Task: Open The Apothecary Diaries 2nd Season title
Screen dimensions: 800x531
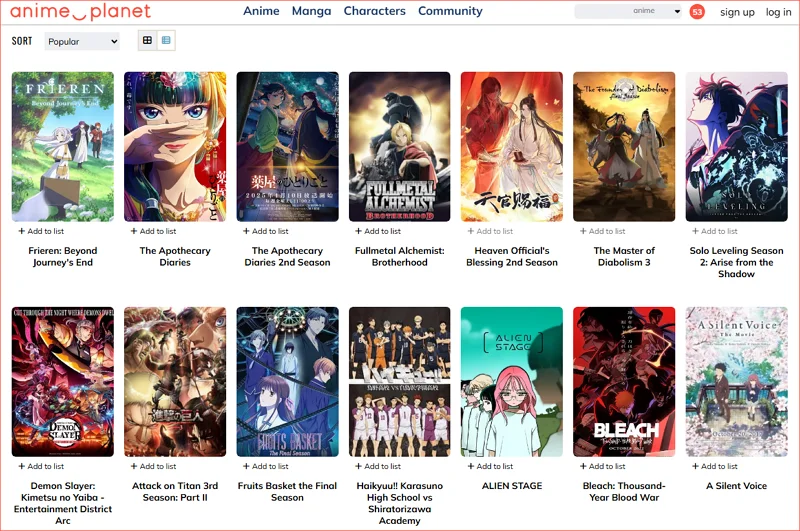Action: tap(287, 257)
